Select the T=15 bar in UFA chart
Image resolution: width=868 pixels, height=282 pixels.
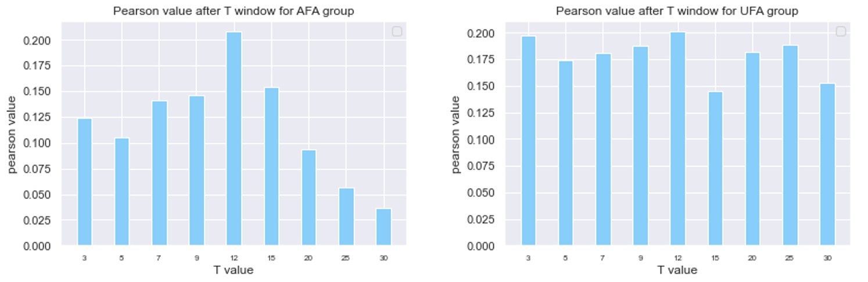tap(715, 169)
